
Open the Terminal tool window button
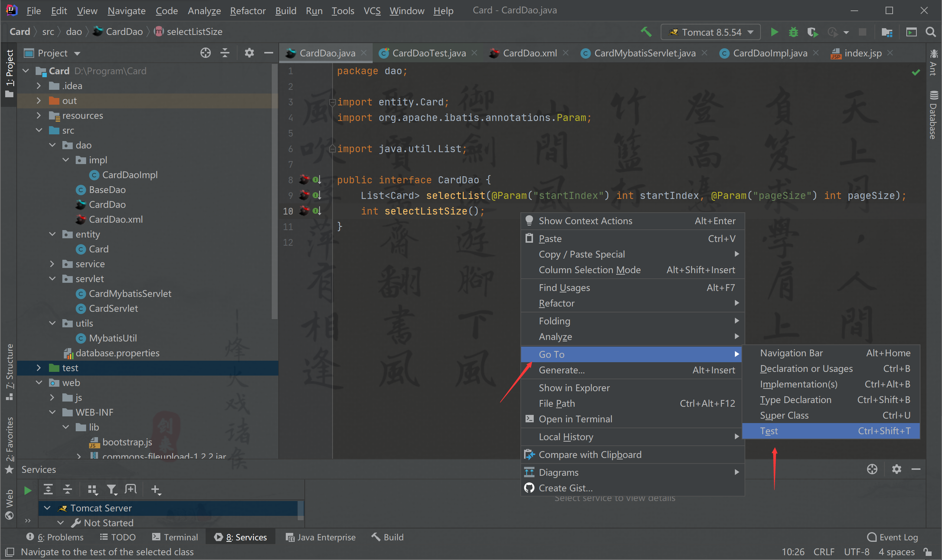click(175, 537)
